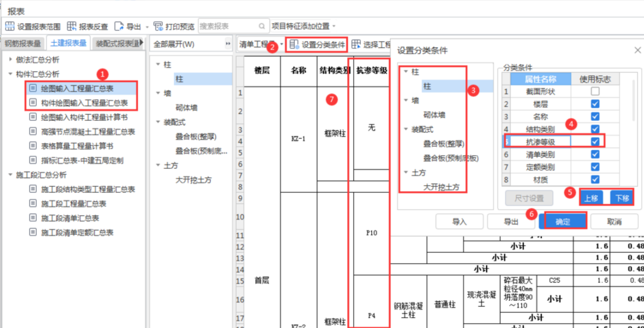Click the 下移 move-down button
Screen dimensions: 644x328
(x=622, y=198)
